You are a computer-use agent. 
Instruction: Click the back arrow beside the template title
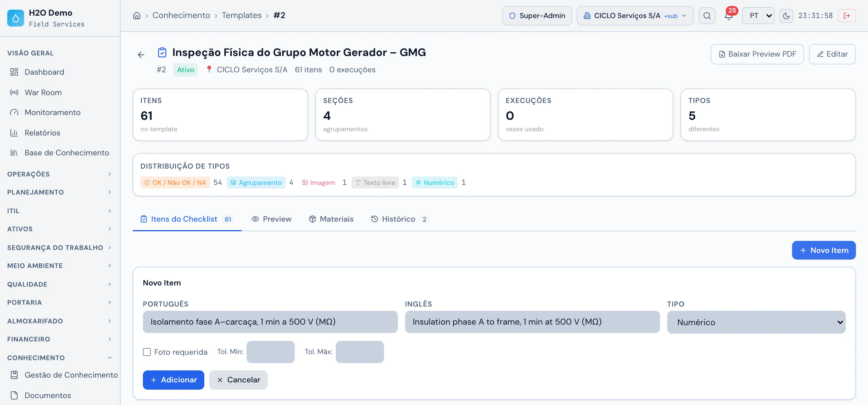coord(141,55)
